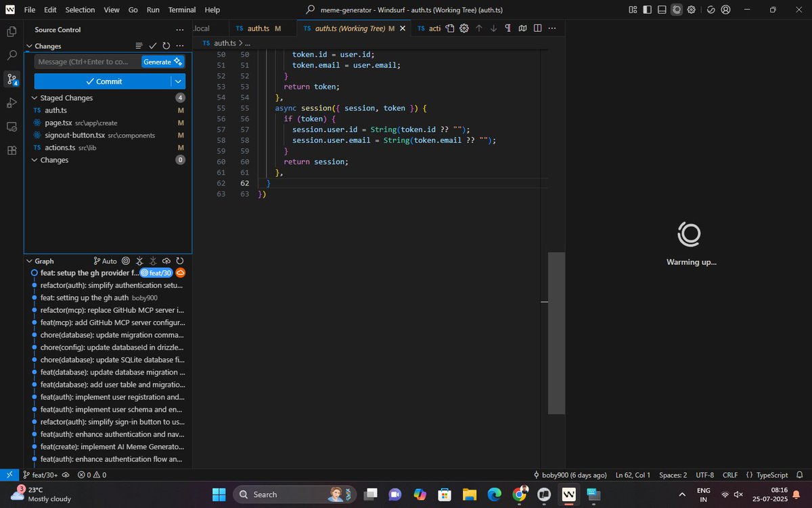View changes as tree icon
The height and width of the screenshot is (508, 812).
(139, 45)
